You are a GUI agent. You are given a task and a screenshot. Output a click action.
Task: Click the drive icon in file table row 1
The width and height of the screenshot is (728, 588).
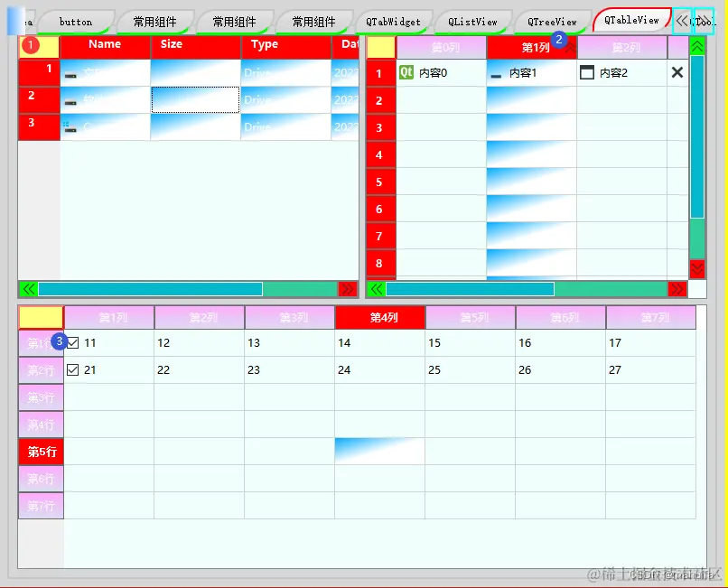pos(70,74)
